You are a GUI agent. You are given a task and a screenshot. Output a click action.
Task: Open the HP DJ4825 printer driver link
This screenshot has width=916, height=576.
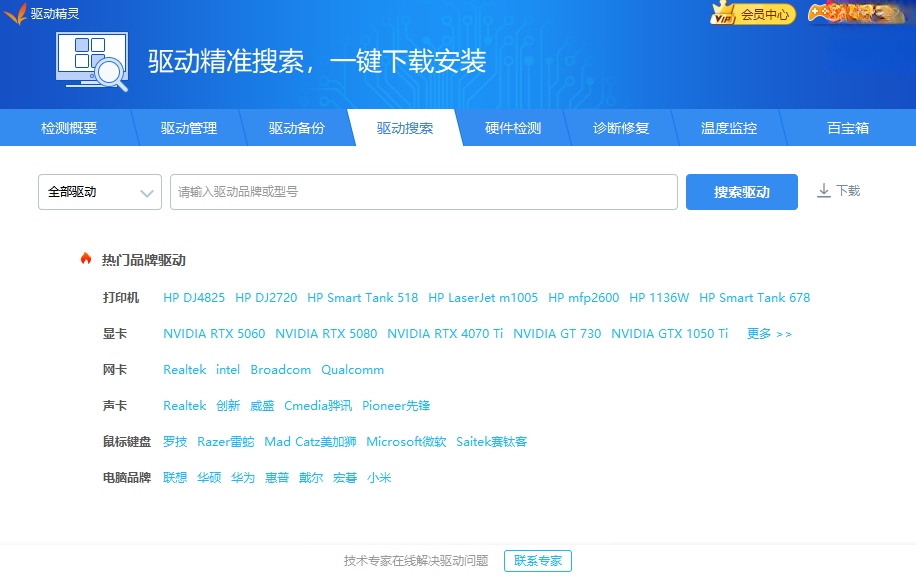[x=194, y=298]
